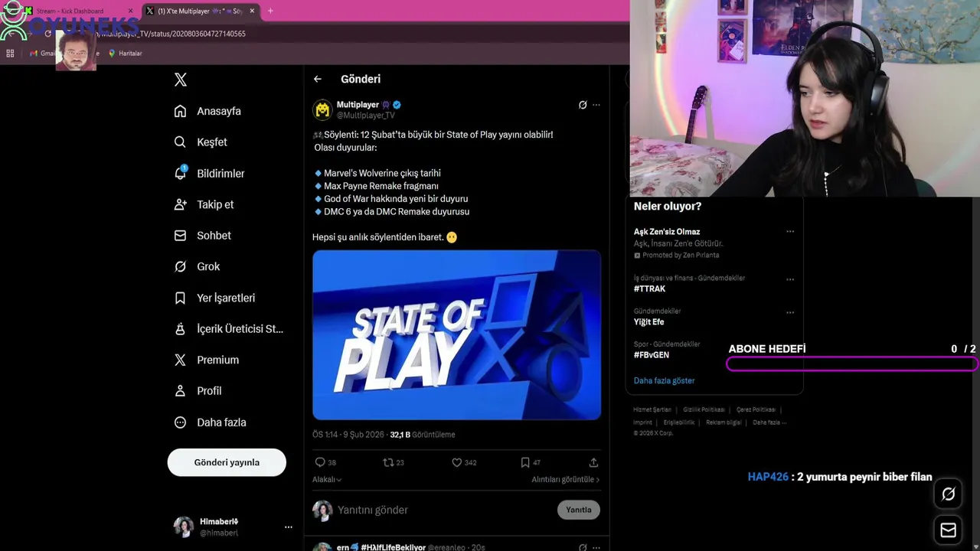The image size is (980, 551).
Task: Click Alıntıları görüntüle link
Action: click(x=566, y=480)
